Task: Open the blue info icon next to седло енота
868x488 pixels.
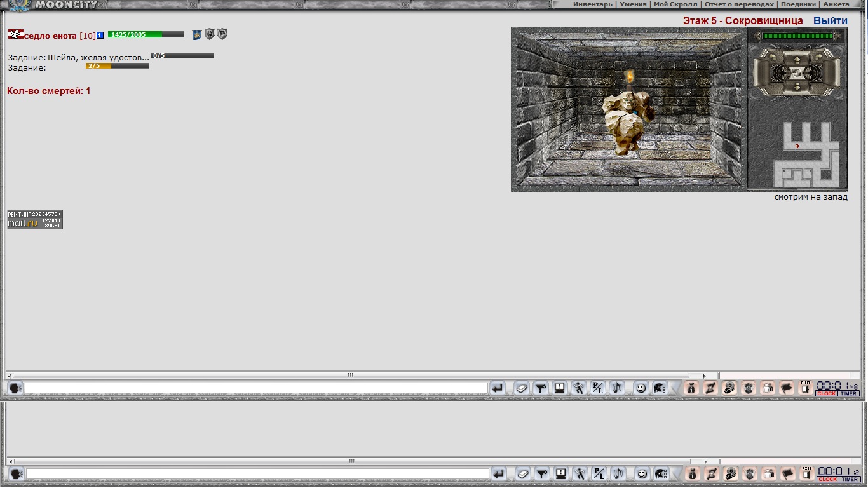Action: (x=100, y=35)
